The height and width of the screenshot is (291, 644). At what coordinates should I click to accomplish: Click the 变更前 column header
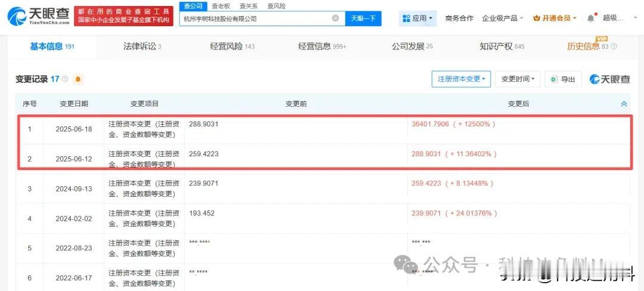pos(296,104)
